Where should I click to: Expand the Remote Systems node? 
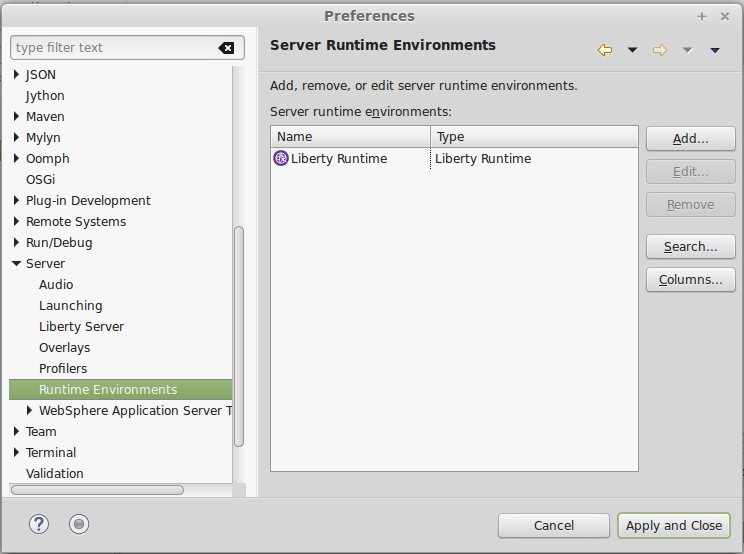coord(16,221)
